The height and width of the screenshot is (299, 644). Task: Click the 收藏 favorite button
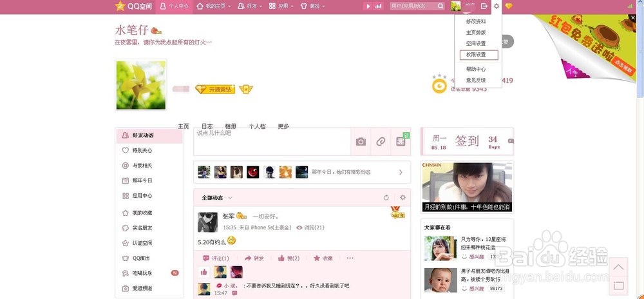pyautogui.click(x=323, y=258)
